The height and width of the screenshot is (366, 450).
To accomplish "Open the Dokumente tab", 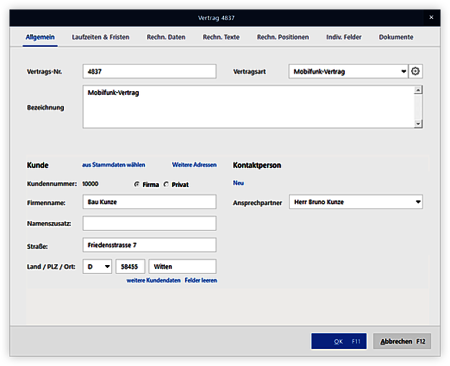I will pyautogui.click(x=396, y=37).
